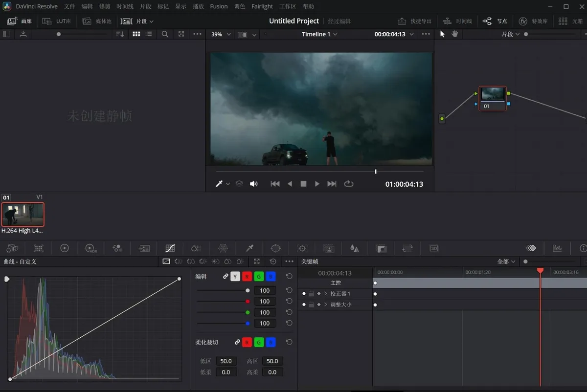Mute or unmute viewer audio
This screenshot has height=392, width=587.
click(253, 184)
